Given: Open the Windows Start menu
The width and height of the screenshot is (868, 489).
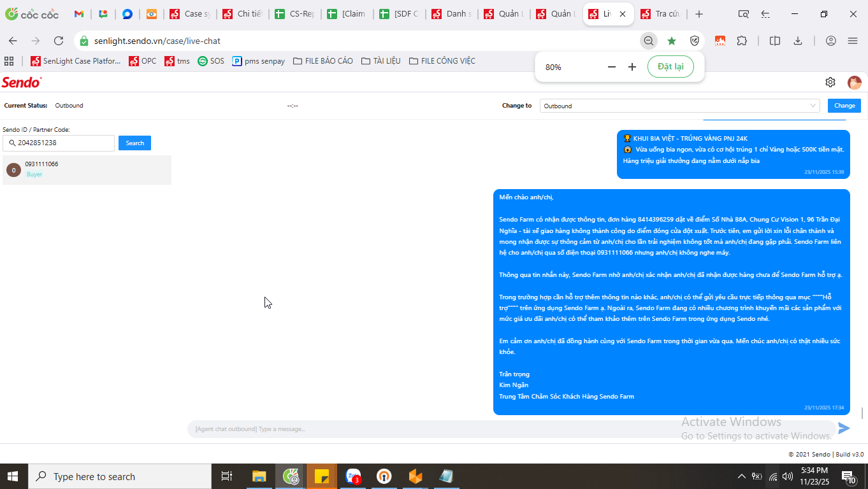Looking at the screenshot, I should point(13,476).
